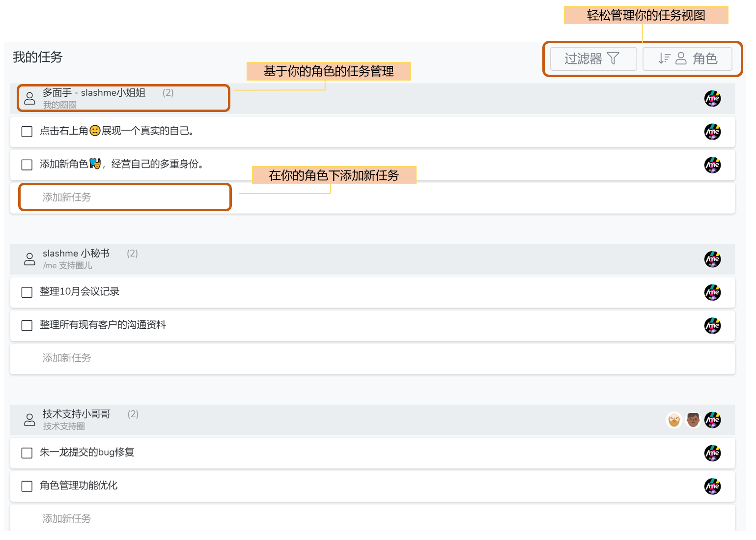The image size is (756, 540).
Task: Click /me avatar on 多面手 role header
Action: pyautogui.click(x=712, y=98)
